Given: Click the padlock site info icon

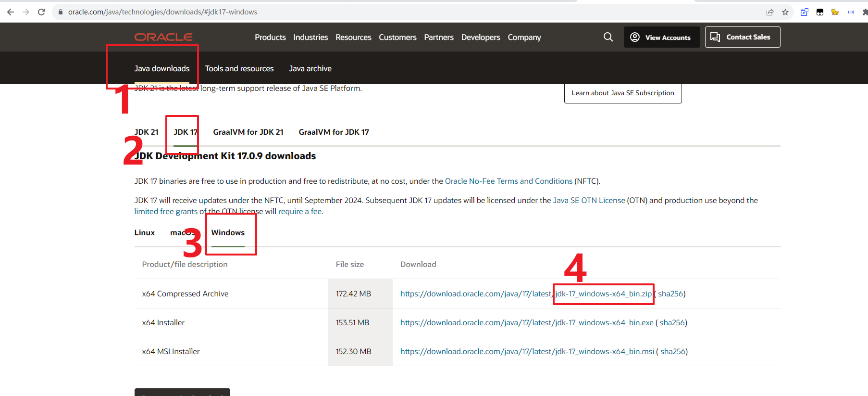Looking at the screenshot, I should 61,12.
